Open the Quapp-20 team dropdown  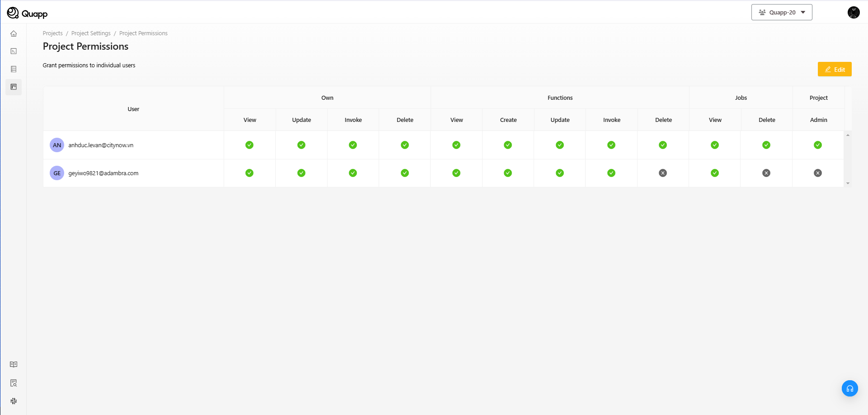point(782,12)
